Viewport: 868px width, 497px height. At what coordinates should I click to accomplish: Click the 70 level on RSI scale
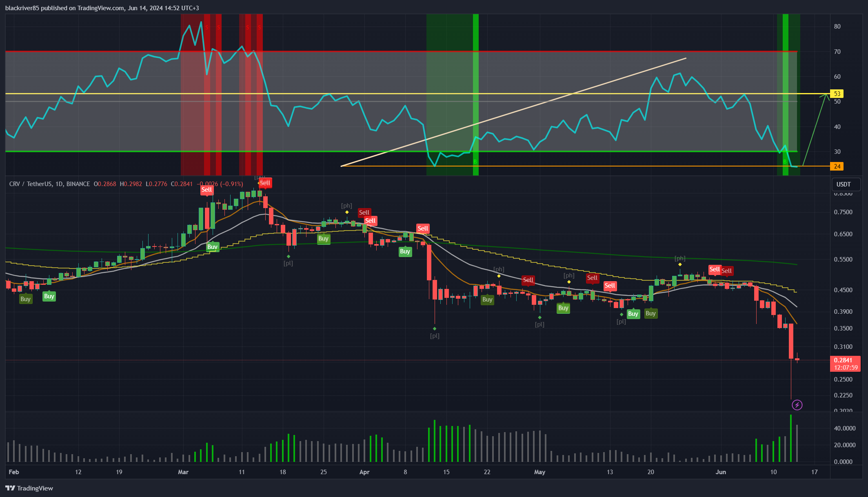837,52
